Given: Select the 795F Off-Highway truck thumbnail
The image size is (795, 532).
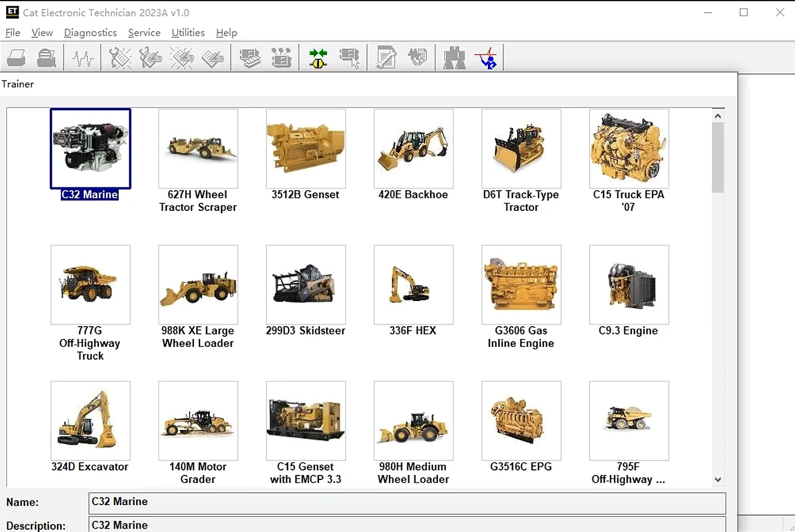Looking at the screenshot, I should pos(629,421).
